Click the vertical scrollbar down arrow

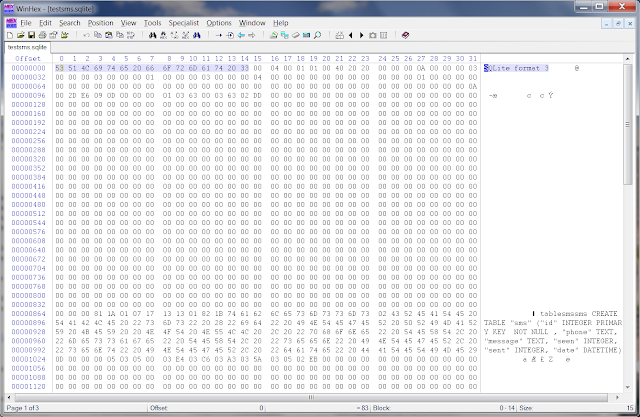(627, 387)
